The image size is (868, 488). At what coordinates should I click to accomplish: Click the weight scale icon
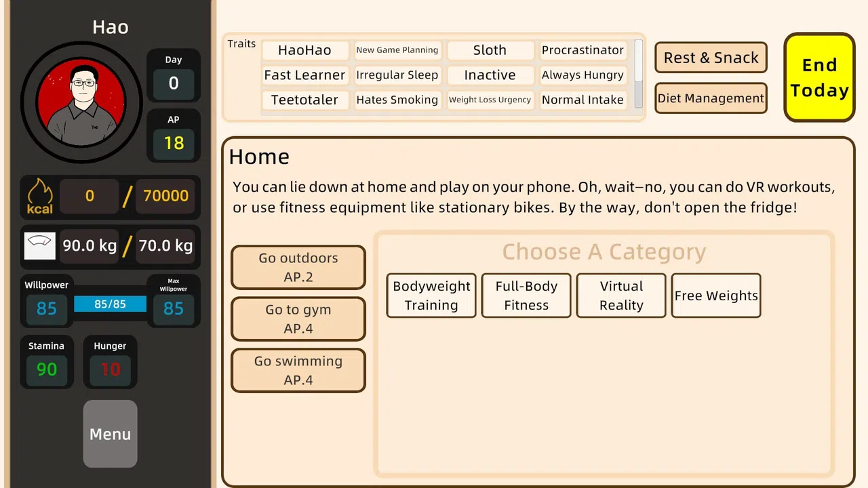click(39, 246)
